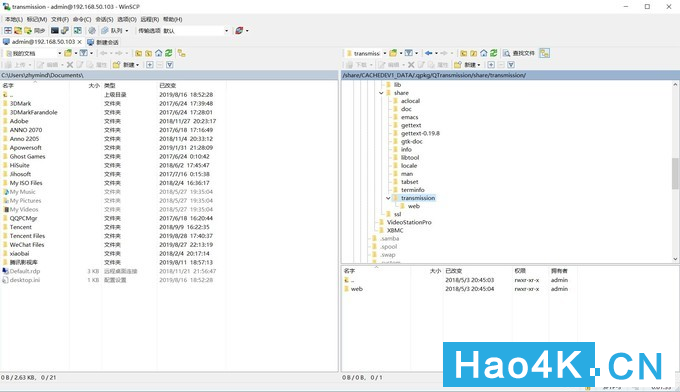This screenshot has width=680, height=392.
Task: Click the remote panel filter icon
Action: coord(409,53)
